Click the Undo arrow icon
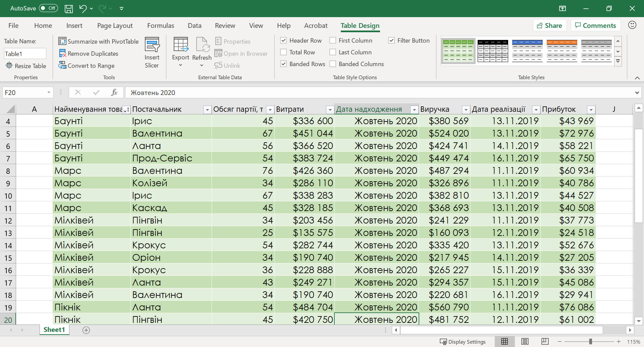This screenshot has height=347, width=644. coord(83,9)
